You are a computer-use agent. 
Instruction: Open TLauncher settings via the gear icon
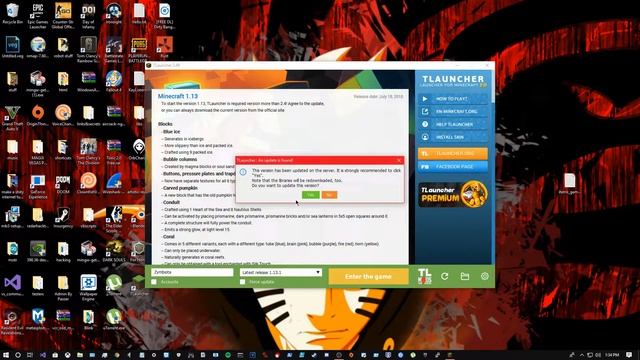click(x=484, y=276)
